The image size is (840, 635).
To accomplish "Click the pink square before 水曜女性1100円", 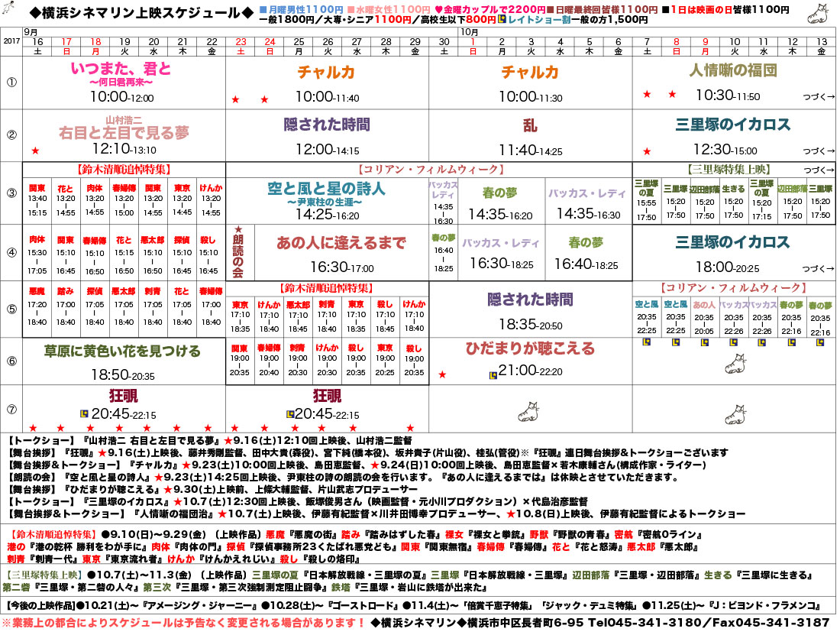I will (351, 10).
